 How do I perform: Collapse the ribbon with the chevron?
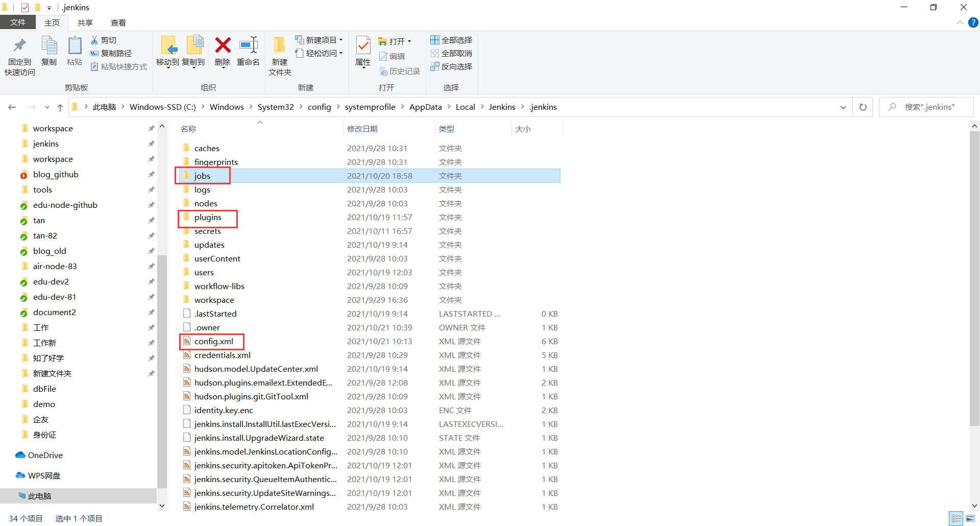[x=960, y=22]
